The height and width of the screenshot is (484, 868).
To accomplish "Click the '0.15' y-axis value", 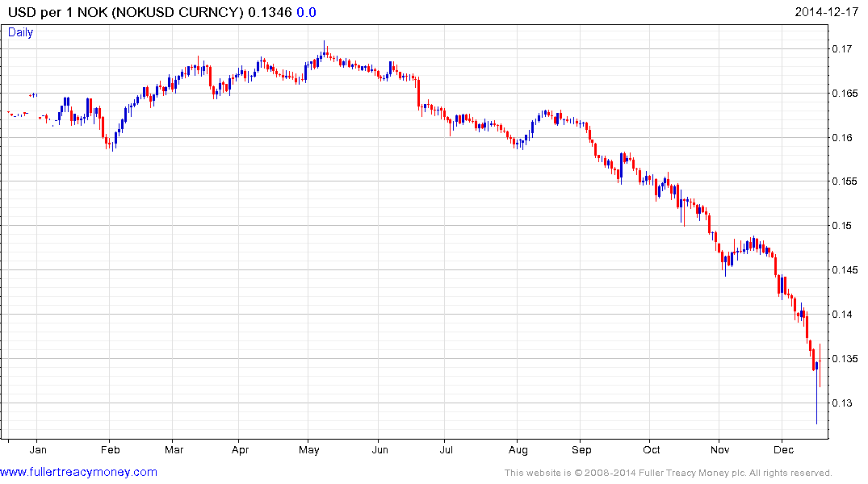I will pos(842,225).
